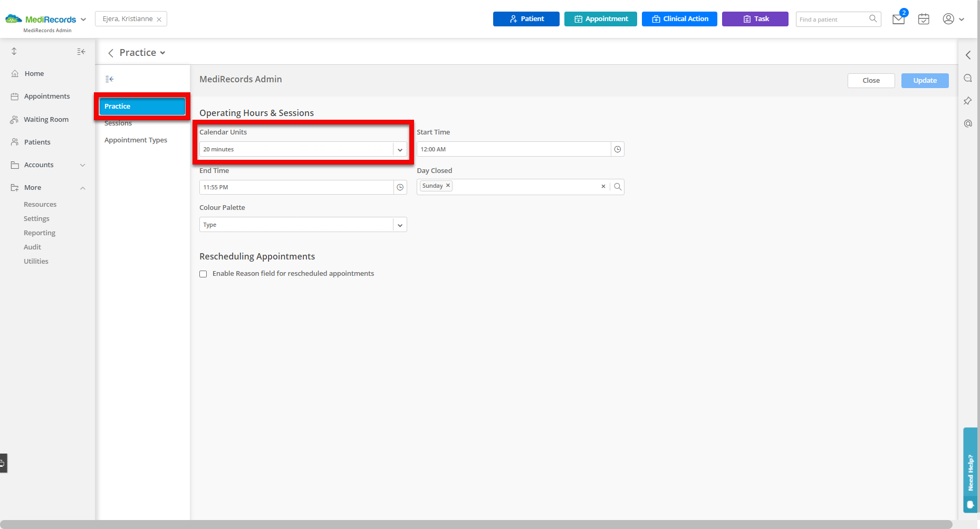980x529 pixels.
Task: Select the Sessions submenu item
Action: click(x=118, y=123)
